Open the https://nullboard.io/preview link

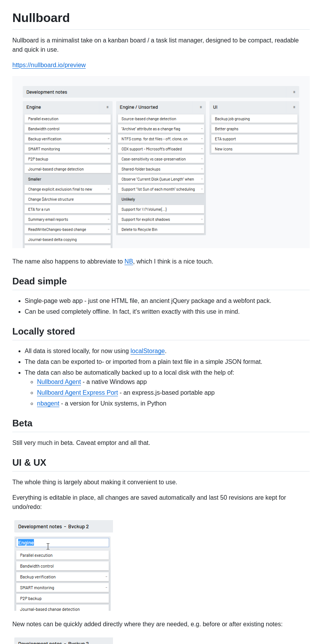click(49, 65)
